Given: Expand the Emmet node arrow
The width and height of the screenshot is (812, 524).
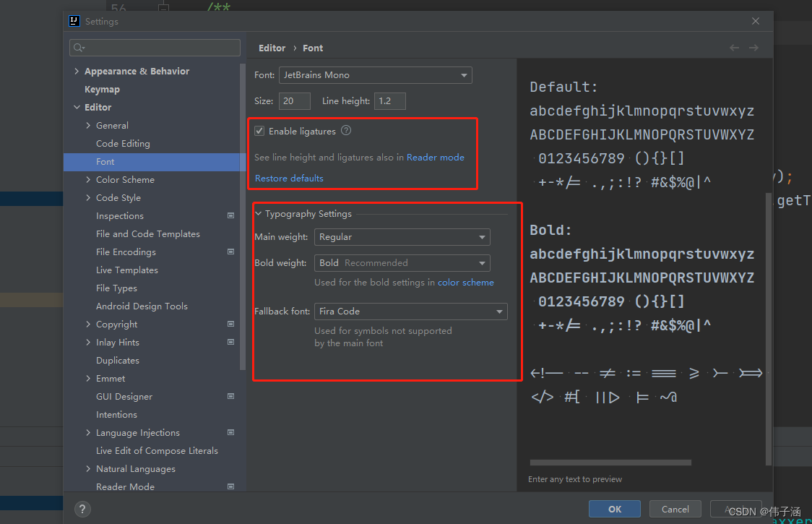Looking at the screenshot, I should (88, 378).
